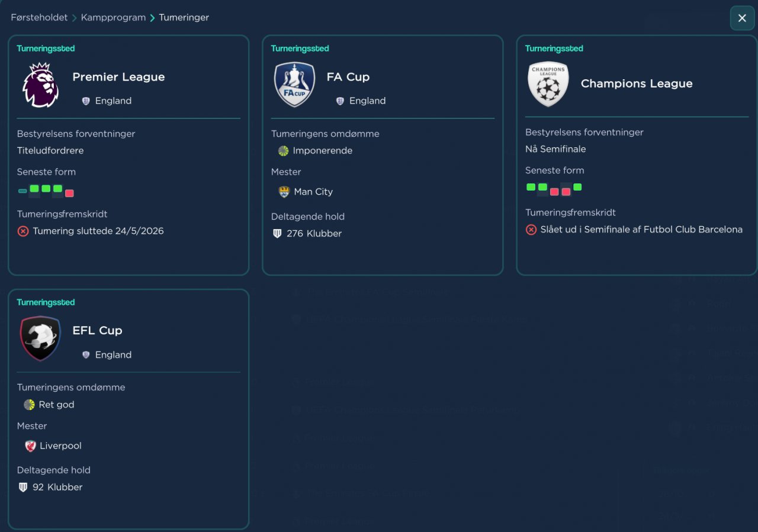Image resolution: width=758 pixels, height=532 pixels.
Task: Open the EFL Cup competition title
Action: (x=97, y=330)
